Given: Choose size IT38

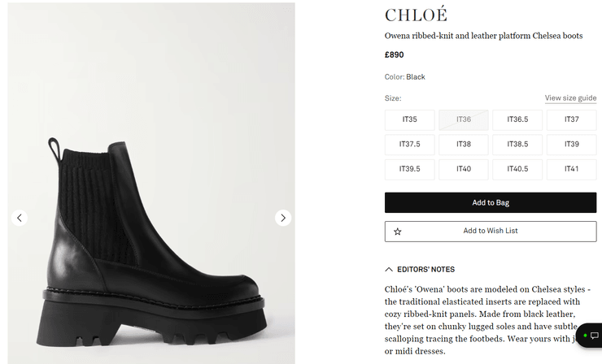Looking at the screenshot, I should click(464, 145).
